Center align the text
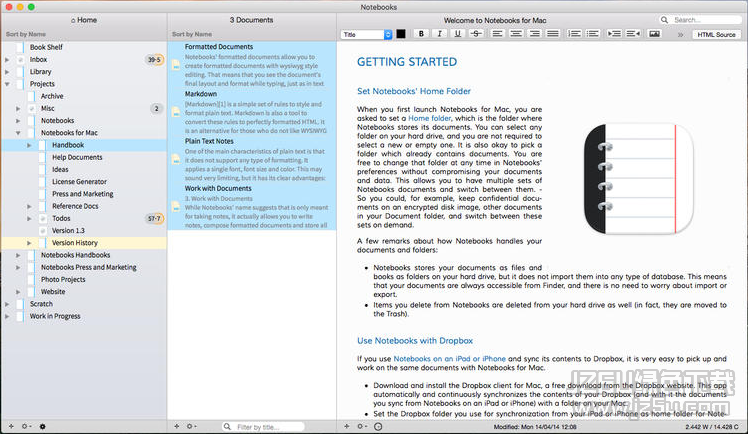Screen dimensions: 748x434 516,34
